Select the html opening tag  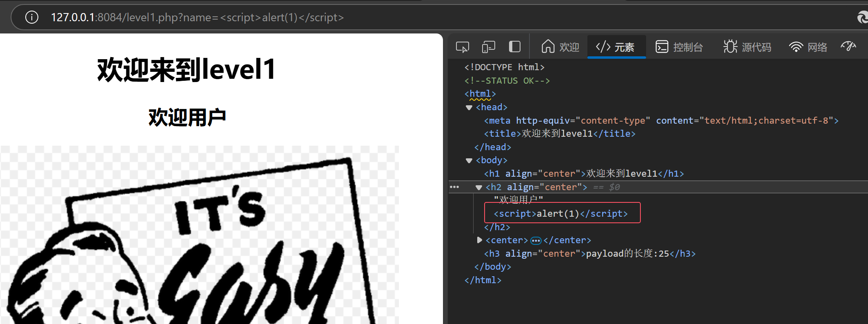coord(480,94)
